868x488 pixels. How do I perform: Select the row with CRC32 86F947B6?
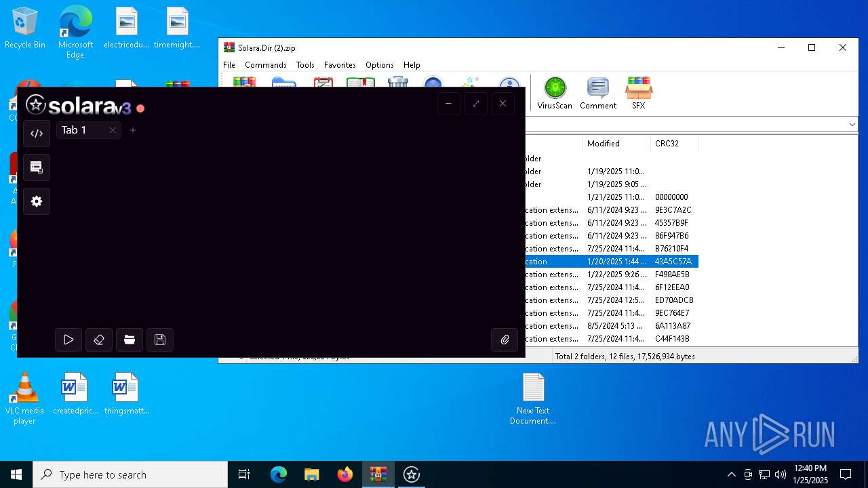[x=612, y=236]
